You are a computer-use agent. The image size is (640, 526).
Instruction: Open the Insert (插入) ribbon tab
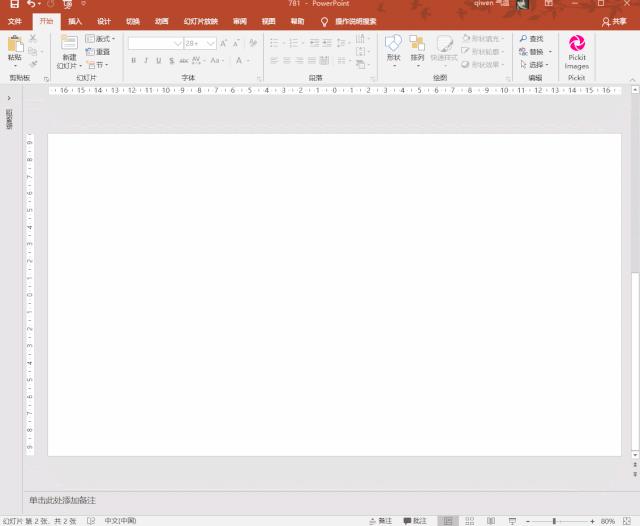75,21
